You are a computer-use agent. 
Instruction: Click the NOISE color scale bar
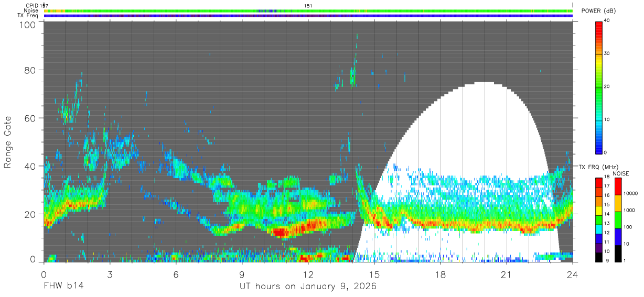617,219
